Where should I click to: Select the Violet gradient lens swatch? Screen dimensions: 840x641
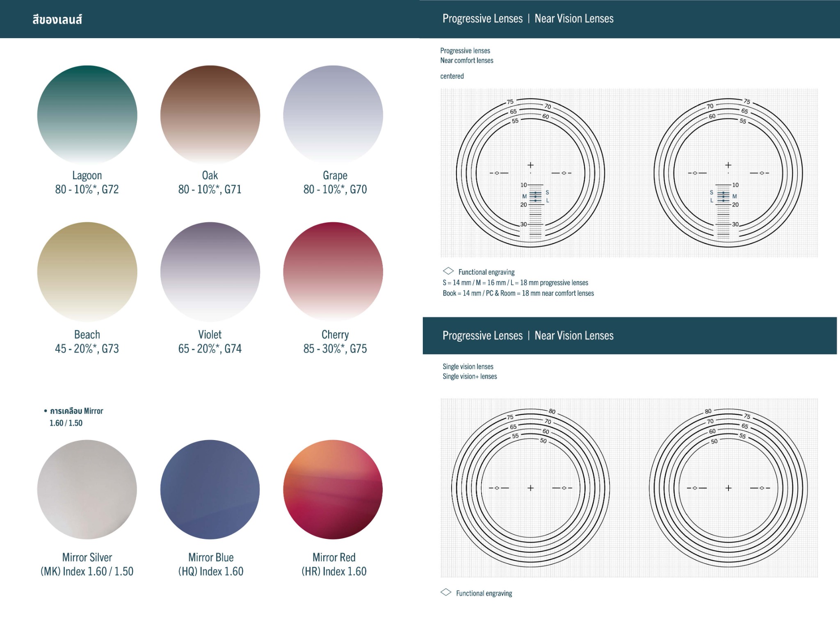click(210, 272)
